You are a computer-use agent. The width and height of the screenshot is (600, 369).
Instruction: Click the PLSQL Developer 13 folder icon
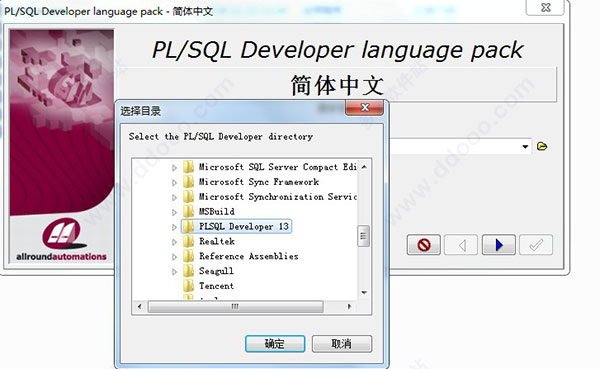188,226
